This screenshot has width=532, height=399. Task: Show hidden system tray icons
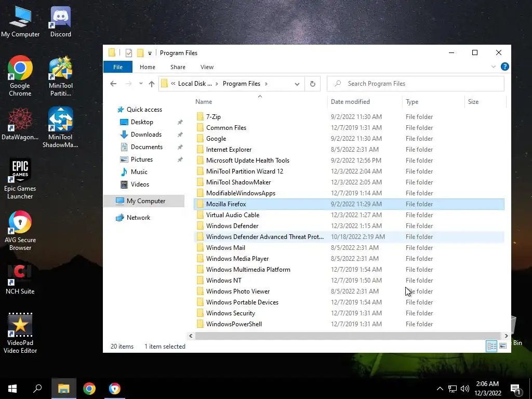coord(440,389)
